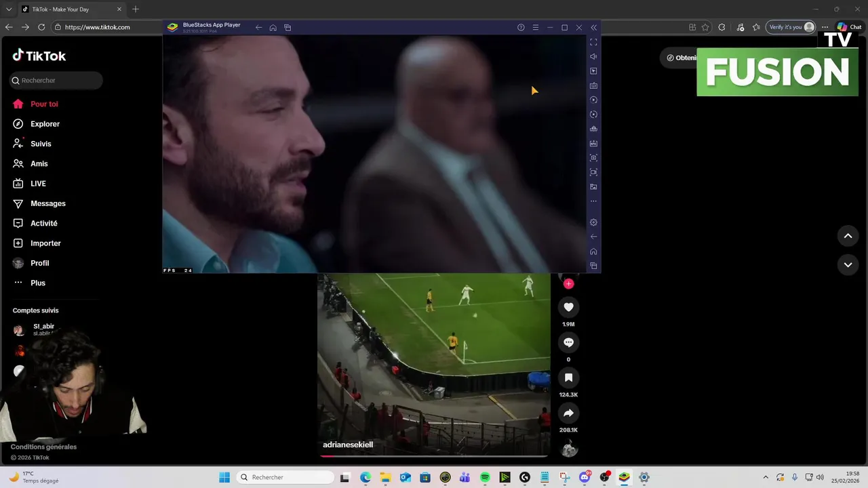
Task: Open BlueStacks help question mark icon
Action: tap(521, 28)
